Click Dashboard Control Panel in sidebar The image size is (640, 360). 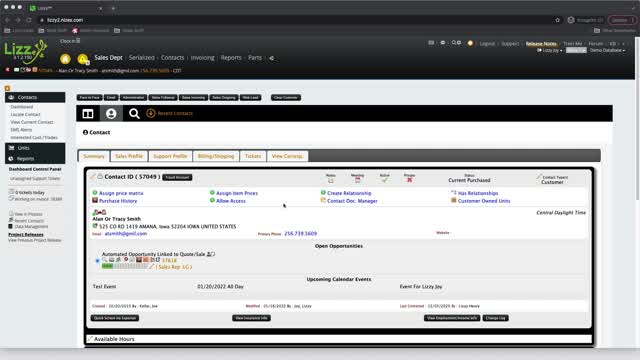pos(35,169)
